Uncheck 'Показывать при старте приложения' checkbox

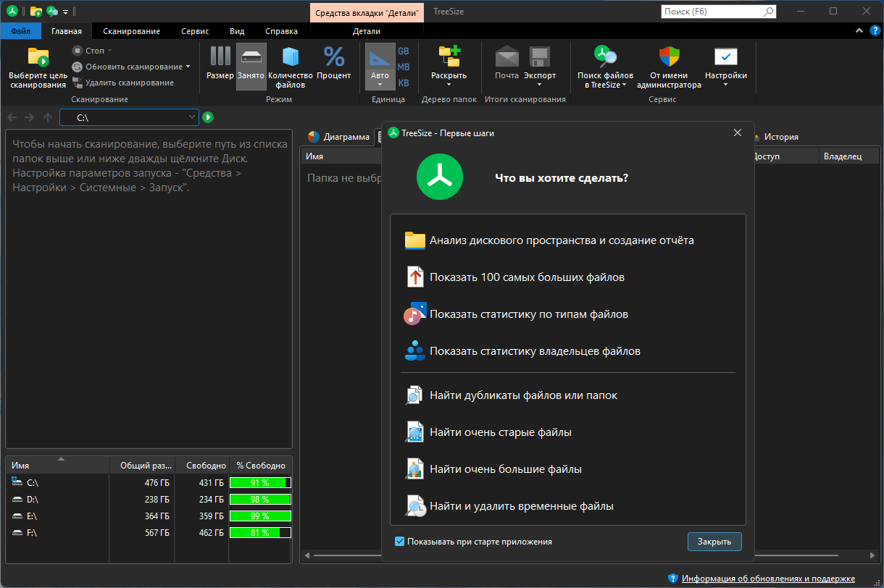coord(400,542)
